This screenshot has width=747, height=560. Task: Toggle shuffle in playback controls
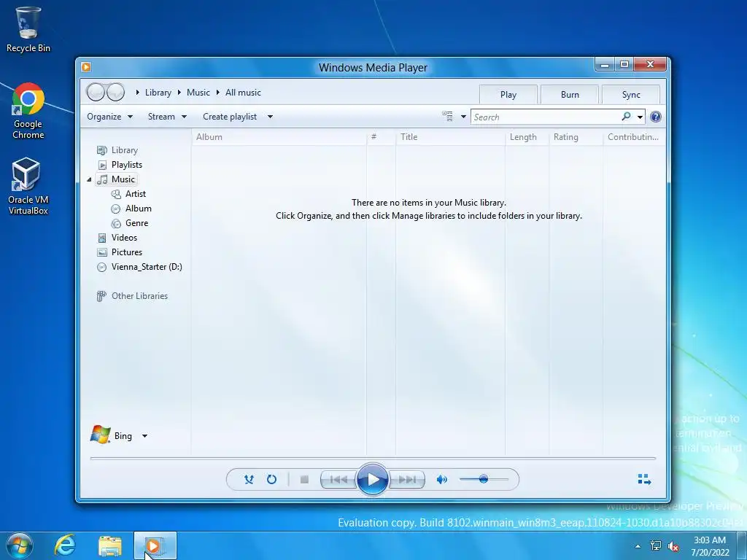(249, 480)
